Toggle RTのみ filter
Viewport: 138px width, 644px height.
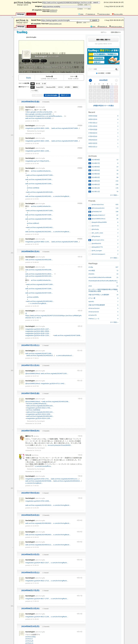tap(60, 87)
